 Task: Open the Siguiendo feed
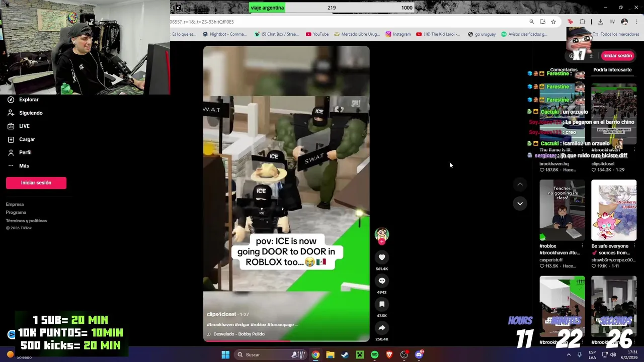click(x=25, y=113)
